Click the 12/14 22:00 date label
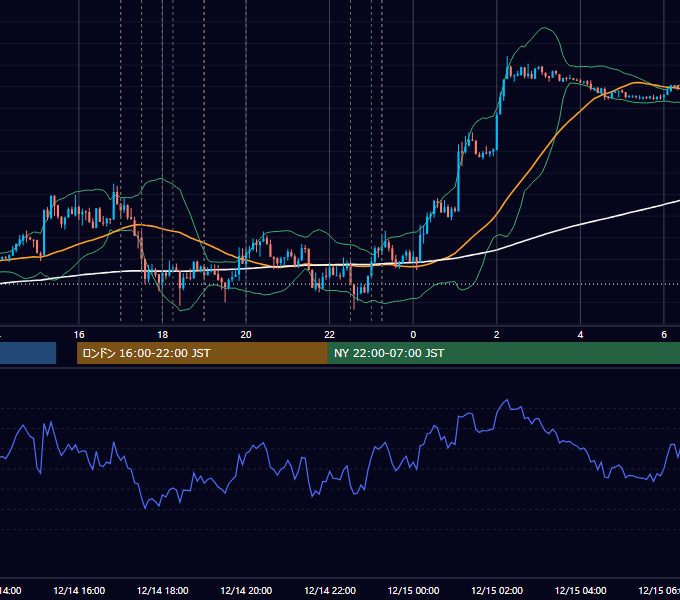This screenshot has width=680, height=600. point(330,591)
